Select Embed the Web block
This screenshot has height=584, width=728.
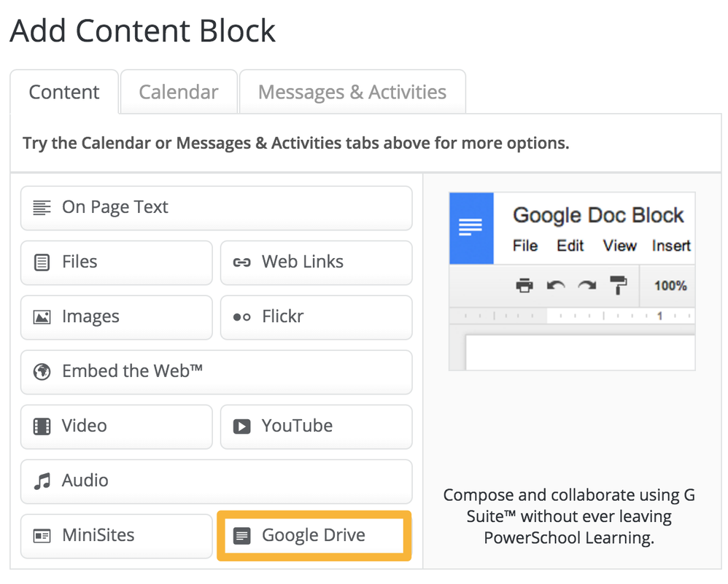point(217,373)
